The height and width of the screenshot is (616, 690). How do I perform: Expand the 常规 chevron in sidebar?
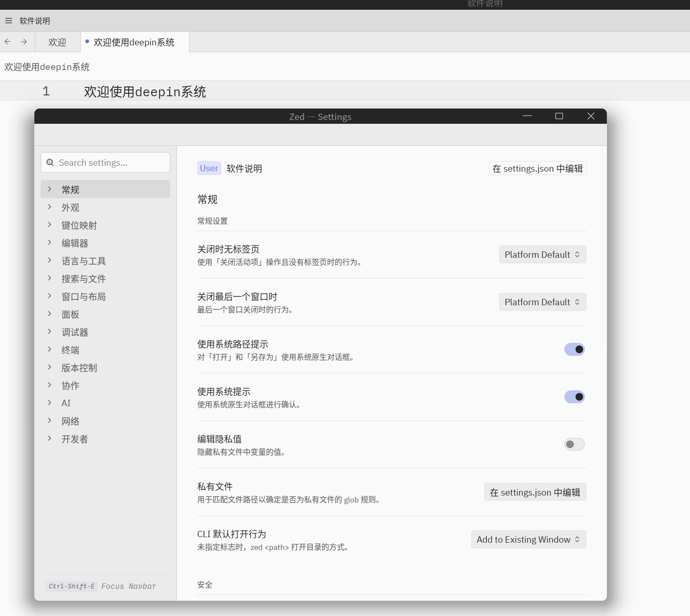50,189
